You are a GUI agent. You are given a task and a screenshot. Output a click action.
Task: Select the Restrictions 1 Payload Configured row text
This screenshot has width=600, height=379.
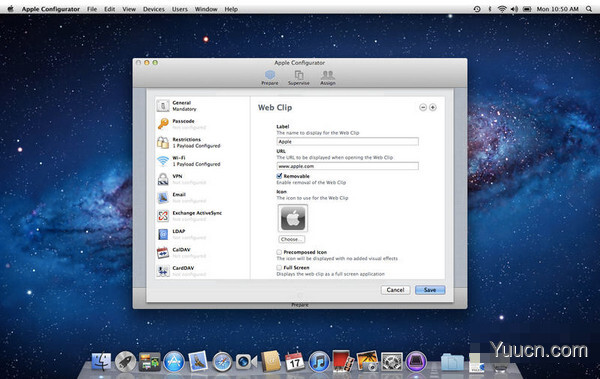click(x=196, y=142)
